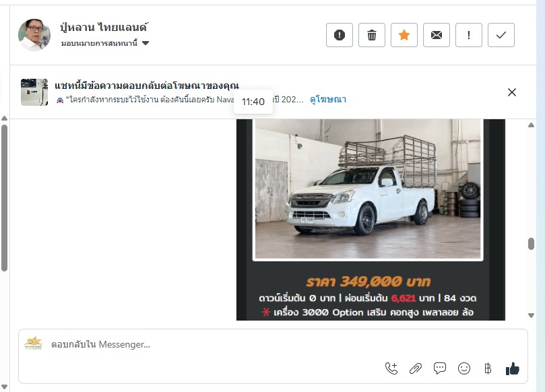Viewport: 545px width, 392px height.
Task: Click the contact name ปู่หลาน ไทยแลนด์
Action: pos(104,27)
